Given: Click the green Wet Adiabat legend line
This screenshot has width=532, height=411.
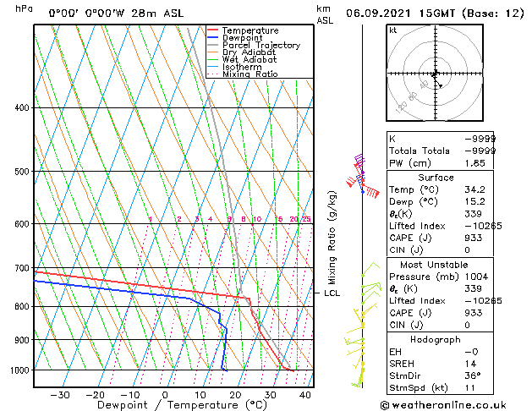Looking at the screenshot, I should coord(212,59).
